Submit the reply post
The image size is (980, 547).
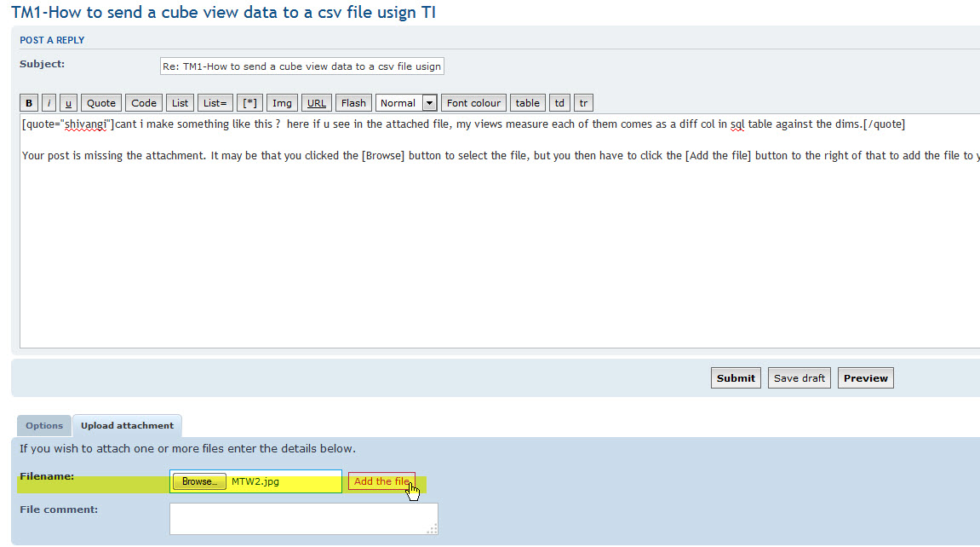736,378
